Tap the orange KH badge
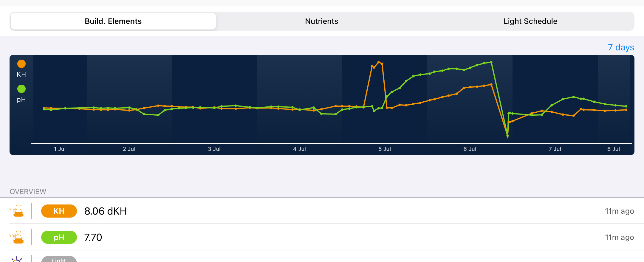The image size is (644, 262). tap(59, 211)
